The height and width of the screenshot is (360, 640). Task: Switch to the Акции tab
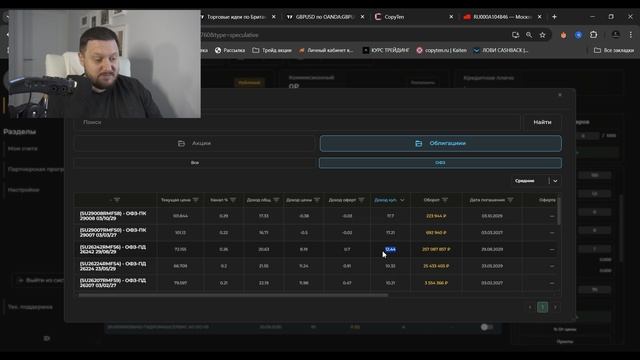tap(195, 143)
